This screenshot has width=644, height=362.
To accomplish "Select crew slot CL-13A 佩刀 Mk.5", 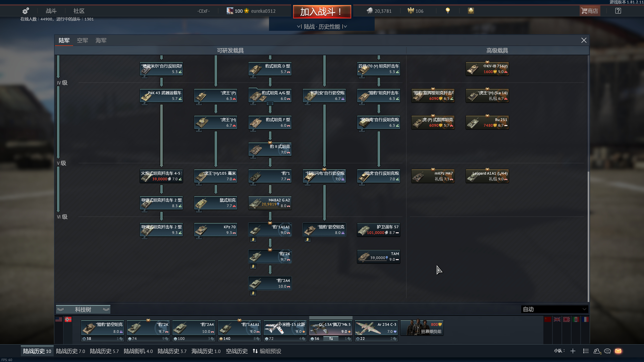I will [331, 328].
